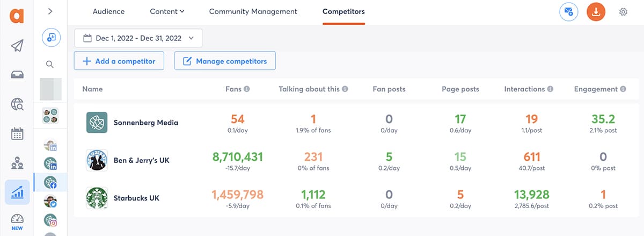Open the team users icon in sidebar
Screen dimensions: 644x236
point(17,163)
